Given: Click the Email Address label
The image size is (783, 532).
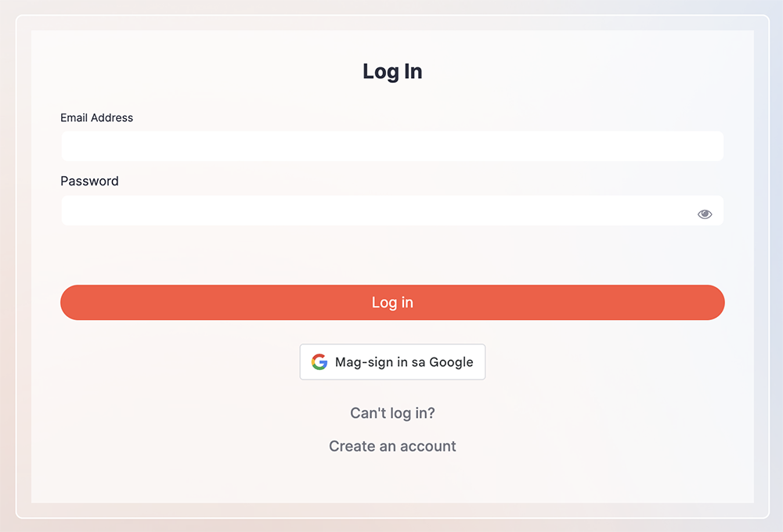Looking at the screenshot, I should point(96,117).
